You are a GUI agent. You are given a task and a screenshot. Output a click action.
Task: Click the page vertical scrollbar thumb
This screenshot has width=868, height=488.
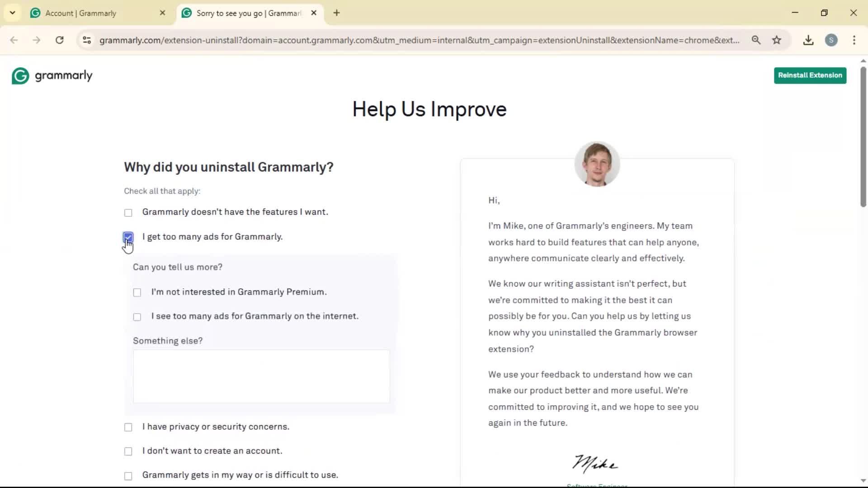click(863, 136)
